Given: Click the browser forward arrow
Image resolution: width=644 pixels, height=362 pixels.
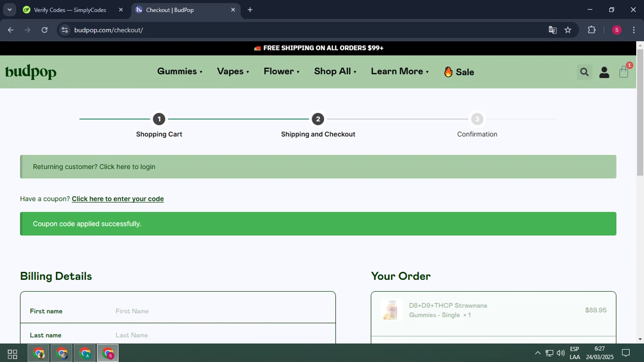Looking at the screenshot, I should point(27,30).
